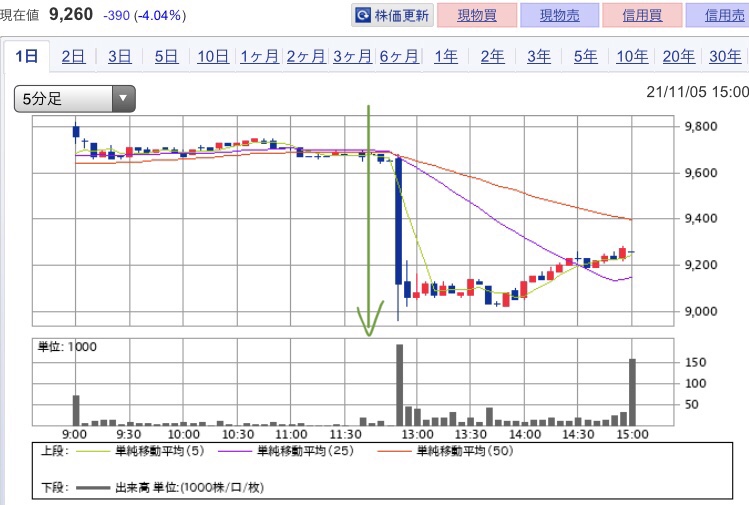
Task: Click the opening volume bar at 9:00
Action: [x=76, y=410]
